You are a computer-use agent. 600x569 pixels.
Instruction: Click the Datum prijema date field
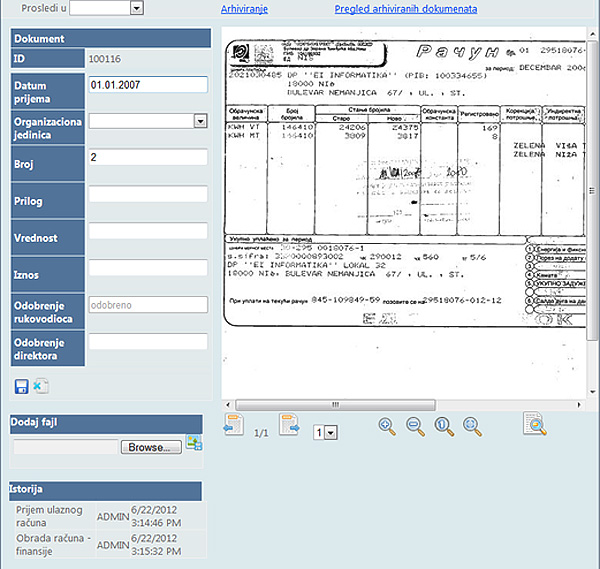pyautogui.click(x=147, y=85)
